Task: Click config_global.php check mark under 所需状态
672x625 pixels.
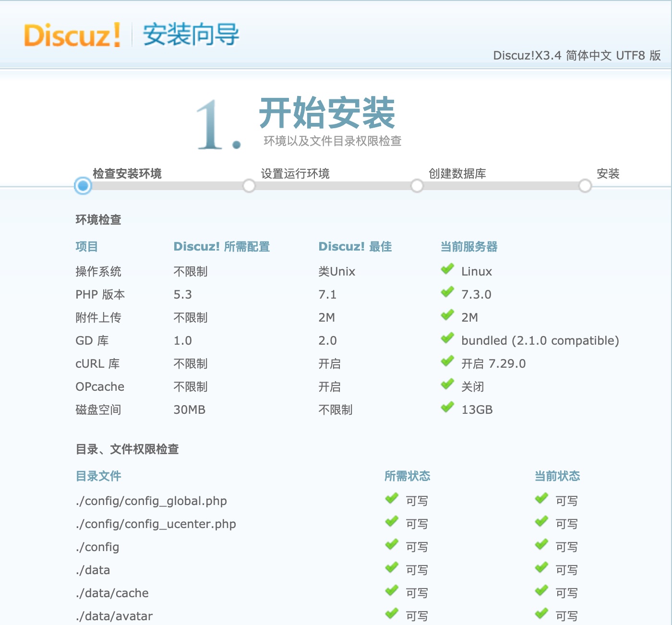Action: pyautogui.click(x=392, y=499)
